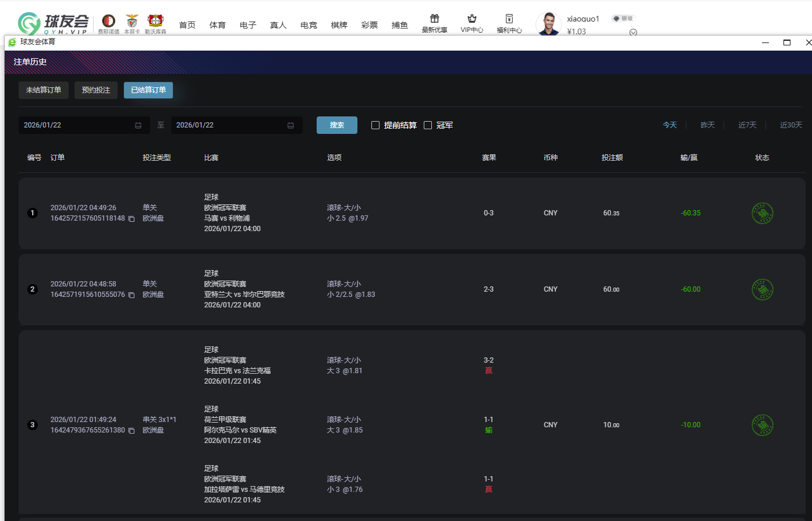This screenshot has height=521, width=812.
Task: Open the 福利中心 icon
Action: [x=509, y=19]
